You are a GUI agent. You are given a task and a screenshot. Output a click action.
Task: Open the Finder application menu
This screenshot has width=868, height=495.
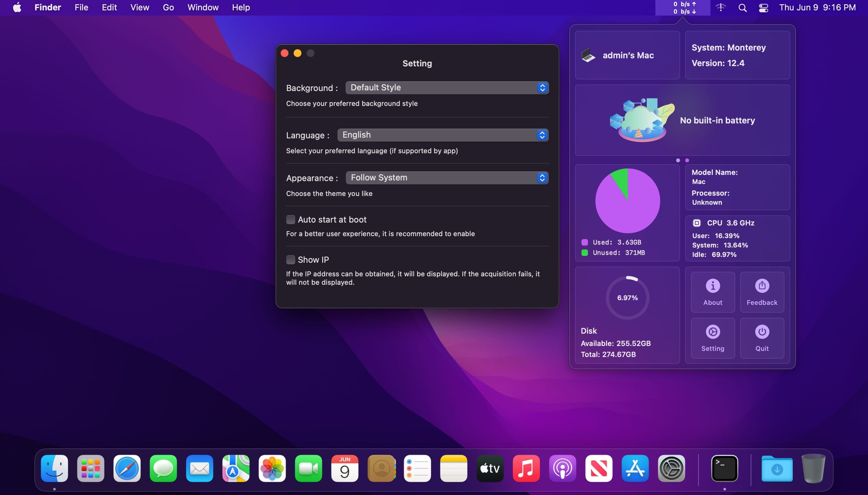pos(48,7)
